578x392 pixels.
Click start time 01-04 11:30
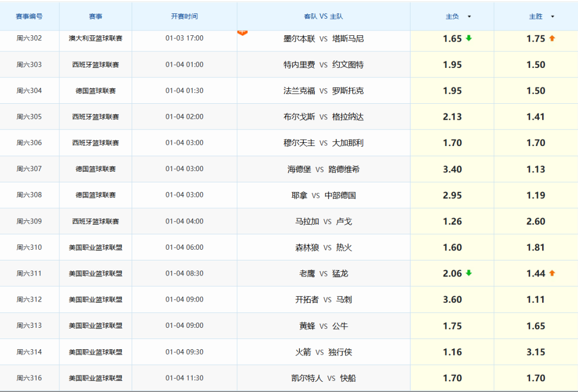coord(184,378)
